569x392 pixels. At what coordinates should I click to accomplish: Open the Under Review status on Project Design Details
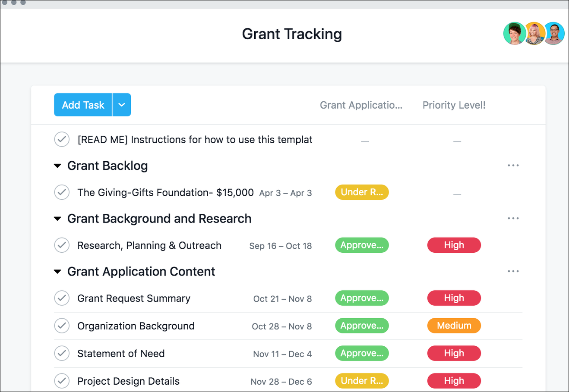click(x=362, y=381)
